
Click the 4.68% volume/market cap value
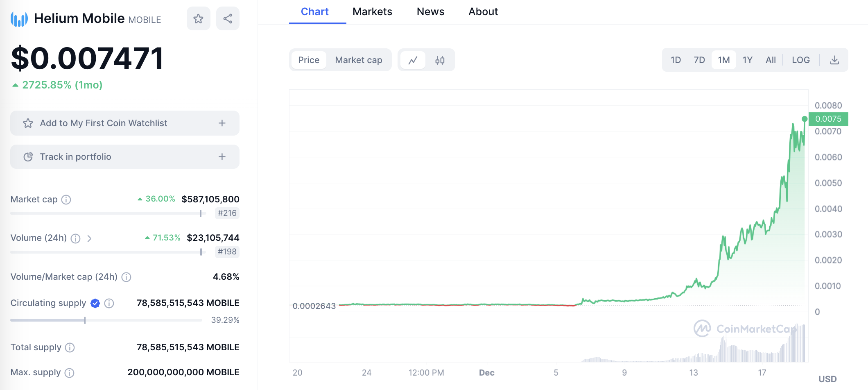click(x=226, y=277)
